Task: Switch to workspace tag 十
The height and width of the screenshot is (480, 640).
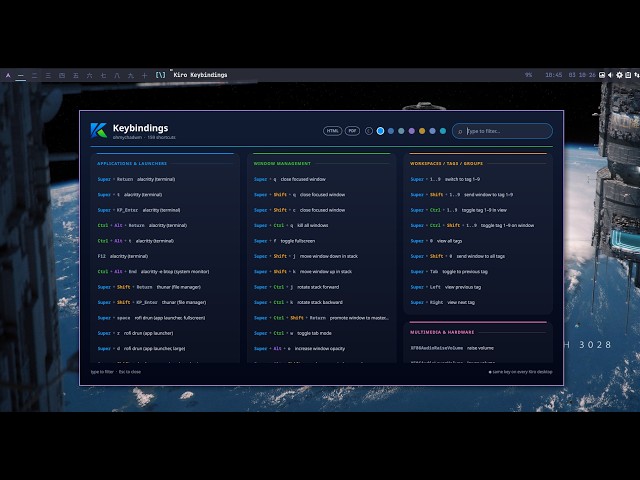Action: click(144, 76)
